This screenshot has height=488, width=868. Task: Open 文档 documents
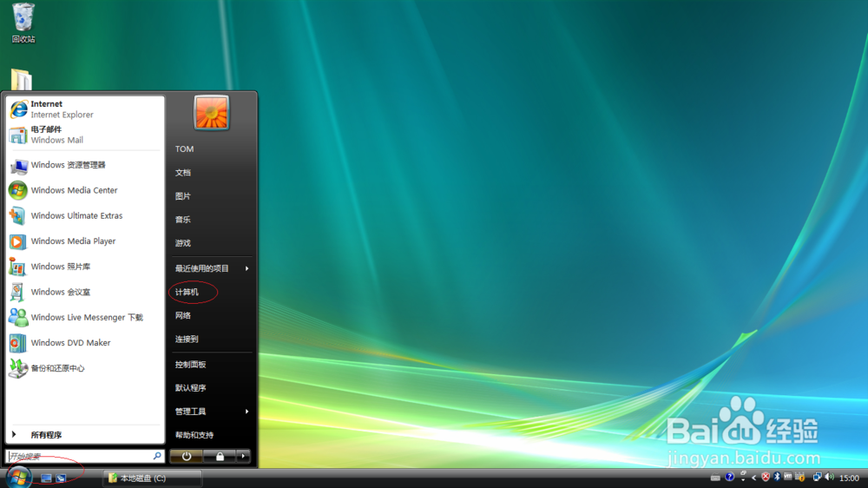[x=183, y=173]
